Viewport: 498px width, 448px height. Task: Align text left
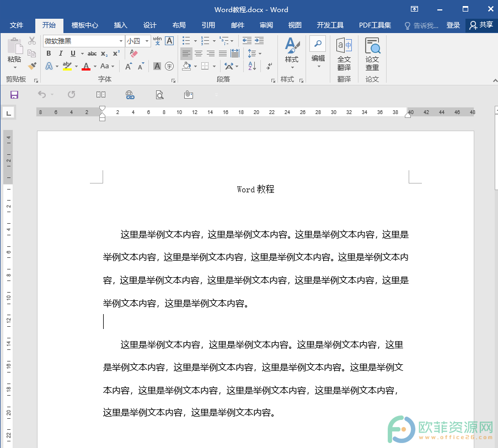[x=186, y=53]
